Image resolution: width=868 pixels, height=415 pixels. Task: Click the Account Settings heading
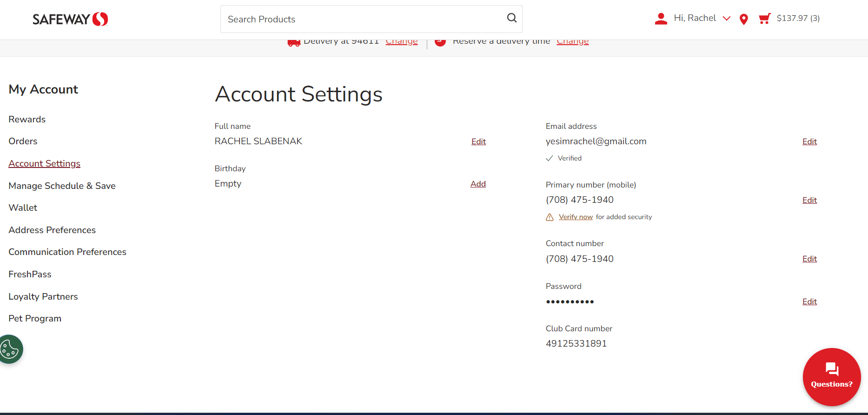299,94
